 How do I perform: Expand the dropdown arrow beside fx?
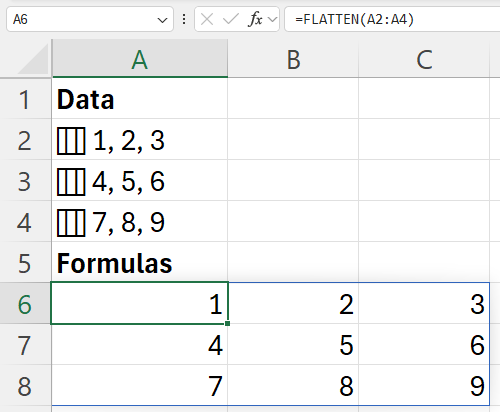[x=272, y=20]
